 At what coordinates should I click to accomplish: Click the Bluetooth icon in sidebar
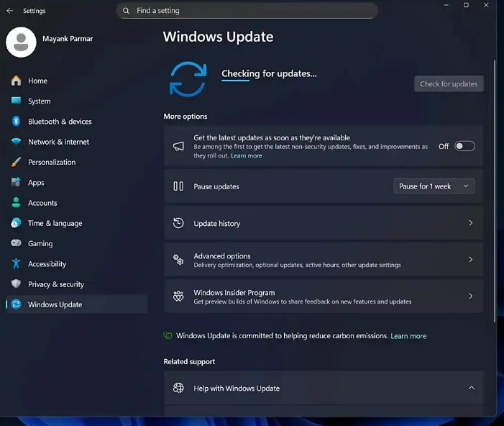pyautogui.click(x=16, y=122)
